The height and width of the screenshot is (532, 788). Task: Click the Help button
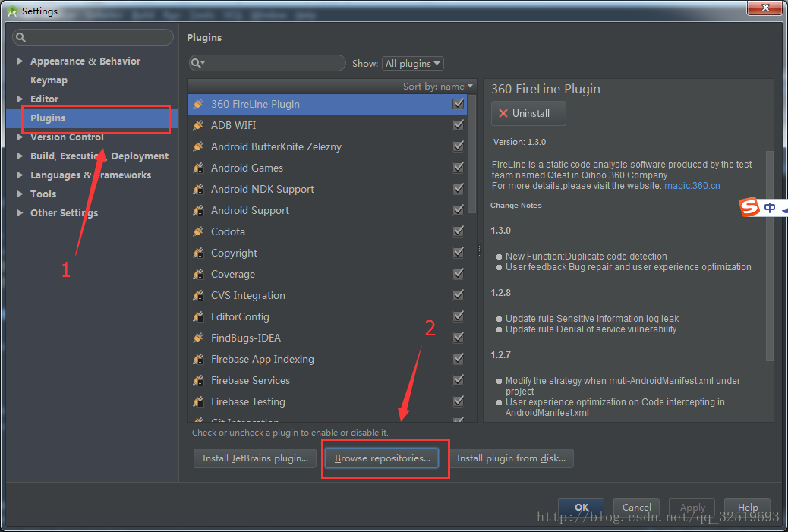coord(747,508)
